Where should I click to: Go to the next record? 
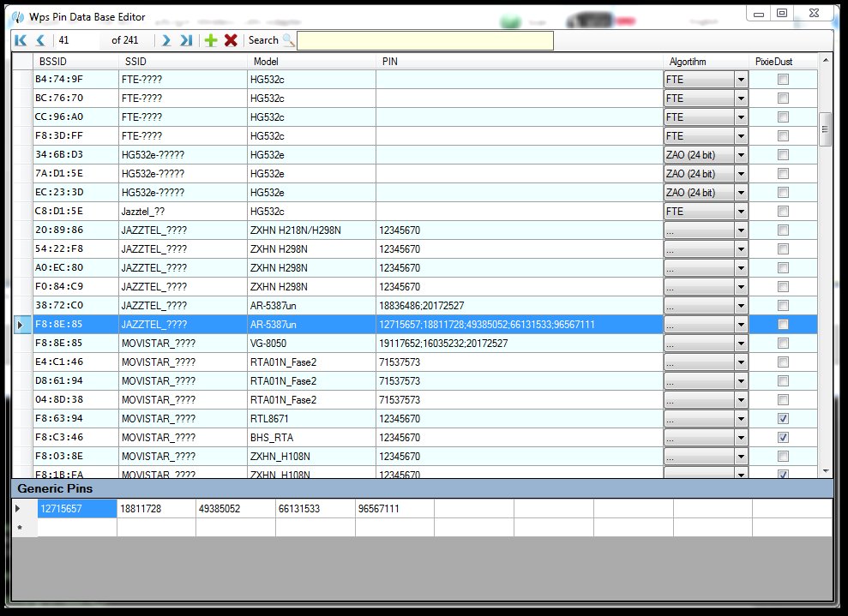[x=166, y=40]
